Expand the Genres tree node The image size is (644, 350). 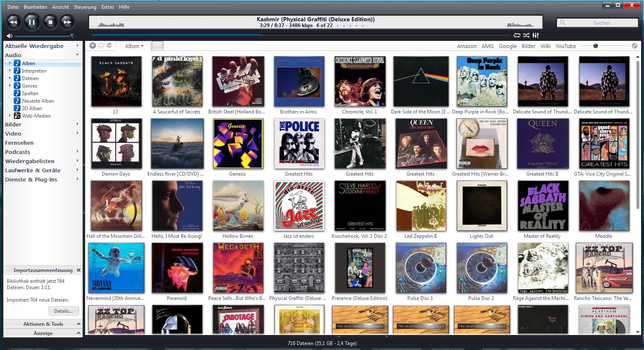point(10,86)
